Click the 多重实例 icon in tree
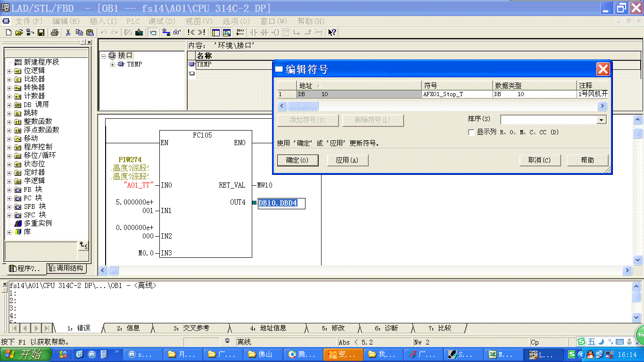 coord(18,223)
